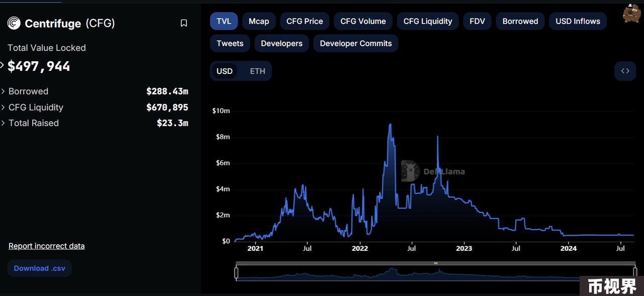
Task: Click the 2024 x-axis label
Action: pos(569,248)
